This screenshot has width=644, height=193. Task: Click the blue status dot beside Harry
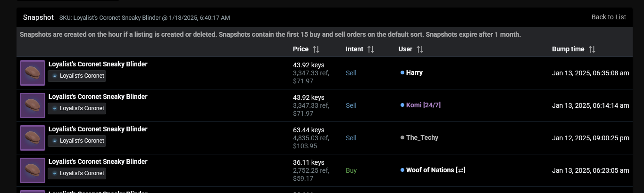[402, 73]
